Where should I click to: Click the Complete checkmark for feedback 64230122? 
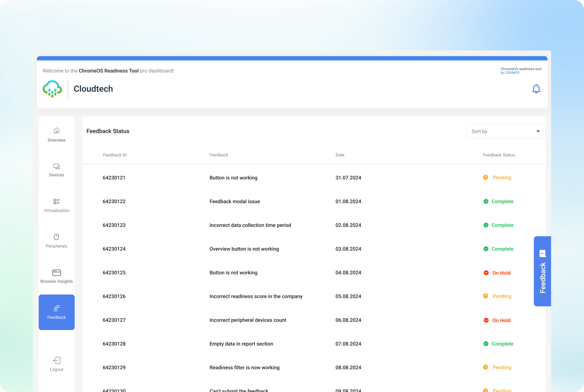(486, 201)
